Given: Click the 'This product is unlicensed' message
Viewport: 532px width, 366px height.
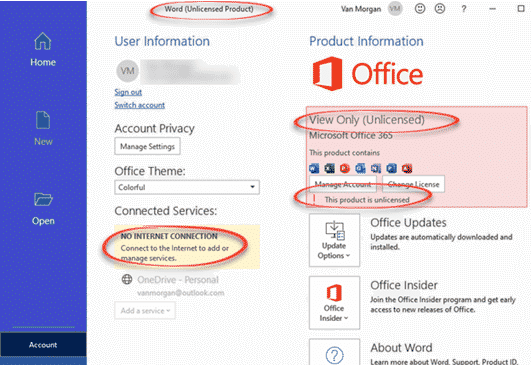Looking at the screenshot, I should (x=366, y=200).
